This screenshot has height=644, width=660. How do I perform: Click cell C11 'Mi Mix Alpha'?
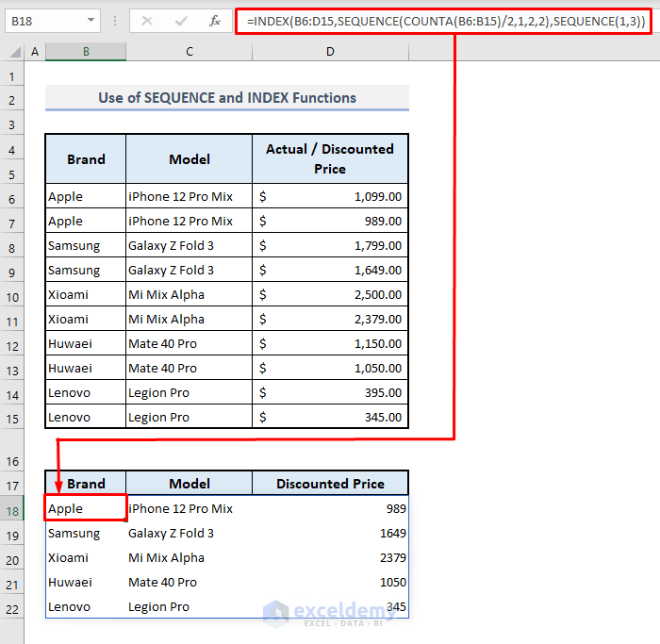tap(190, 319)
